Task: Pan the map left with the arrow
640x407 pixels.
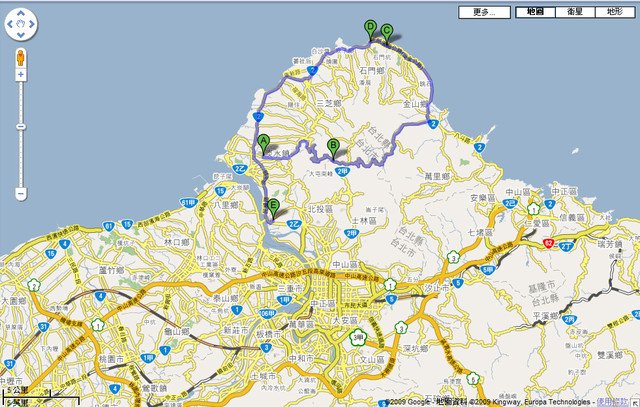Action: pos(10,24)
